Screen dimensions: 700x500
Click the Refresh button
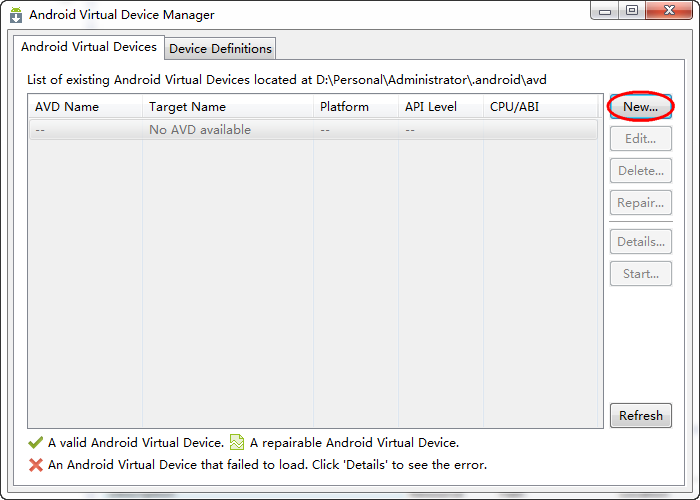point(640,416)
